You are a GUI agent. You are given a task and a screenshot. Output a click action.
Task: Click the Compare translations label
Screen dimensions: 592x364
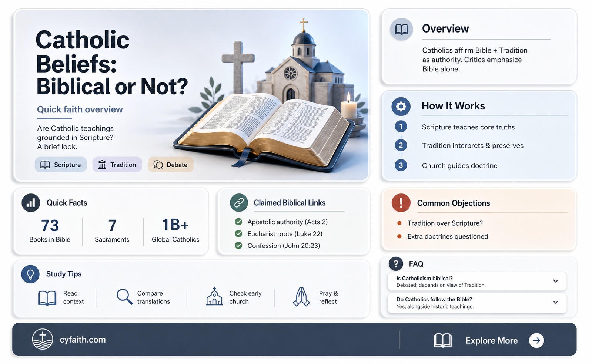click(x=153, y=297)
